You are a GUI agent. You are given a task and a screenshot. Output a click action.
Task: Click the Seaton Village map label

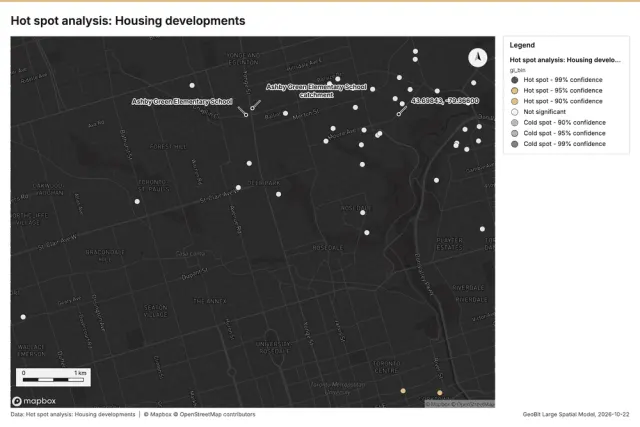pyautogui.click(x=156, y=311)
